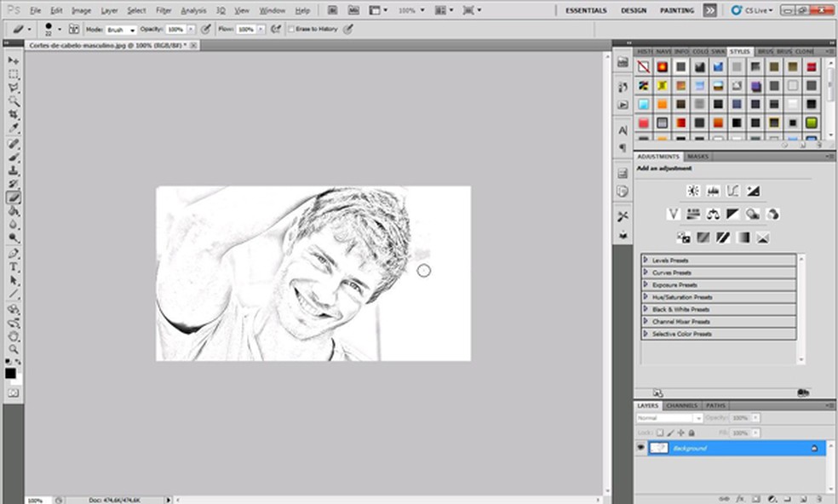Click the Brightness/Contrast adjustment icon

click(693, 191)
